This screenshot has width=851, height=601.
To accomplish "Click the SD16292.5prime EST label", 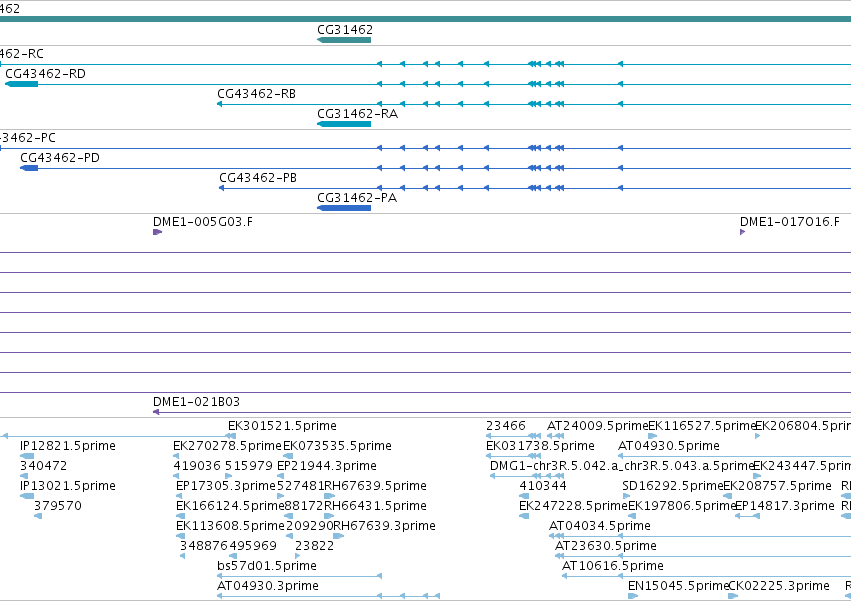I will coord(672,486).
